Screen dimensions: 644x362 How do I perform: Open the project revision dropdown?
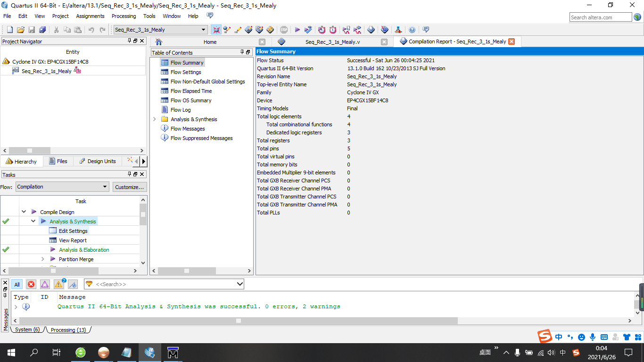click(x=204, y=30)
